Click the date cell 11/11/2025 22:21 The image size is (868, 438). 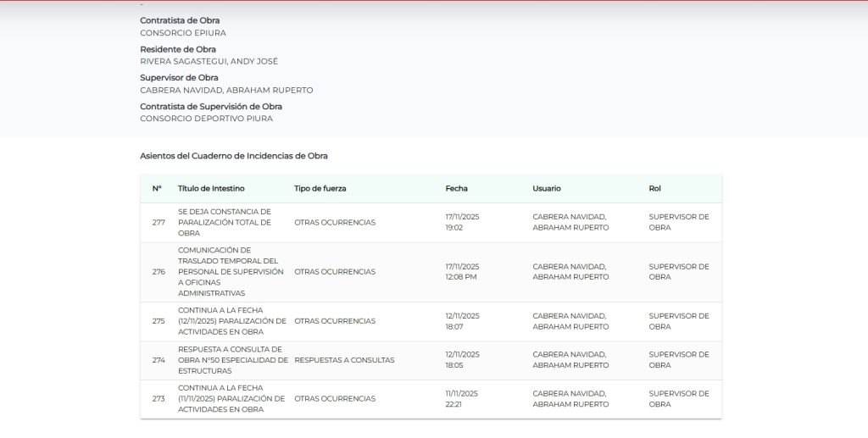[462, 399]
